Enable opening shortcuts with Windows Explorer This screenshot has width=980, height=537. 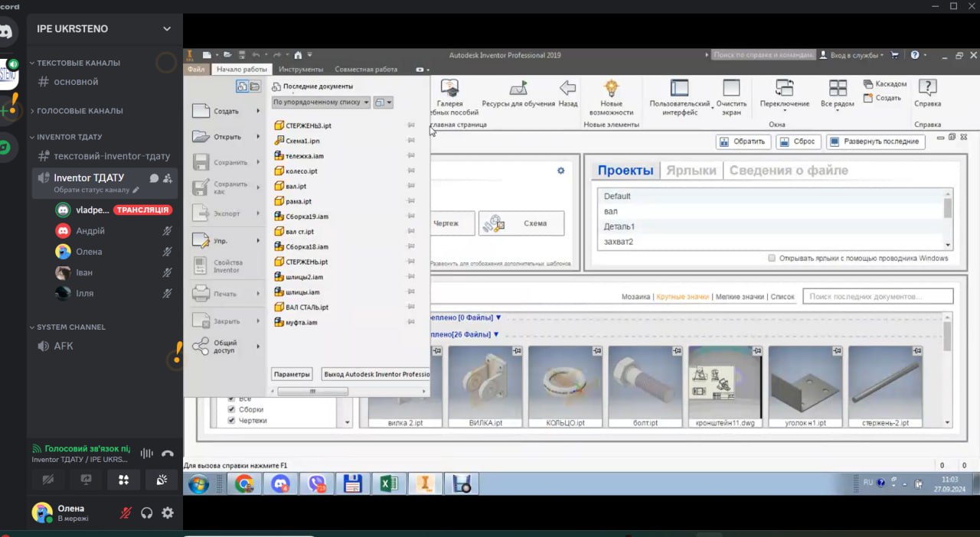tap(772, 259)
